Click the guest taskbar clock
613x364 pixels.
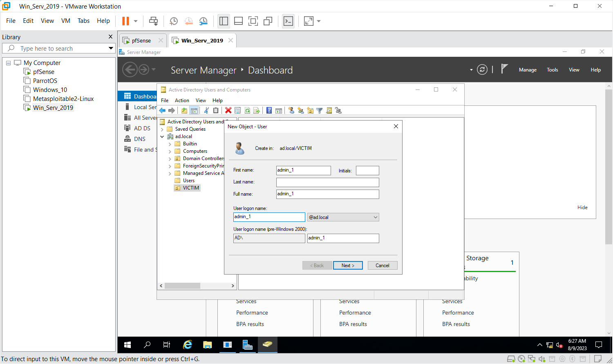[577, 345]
